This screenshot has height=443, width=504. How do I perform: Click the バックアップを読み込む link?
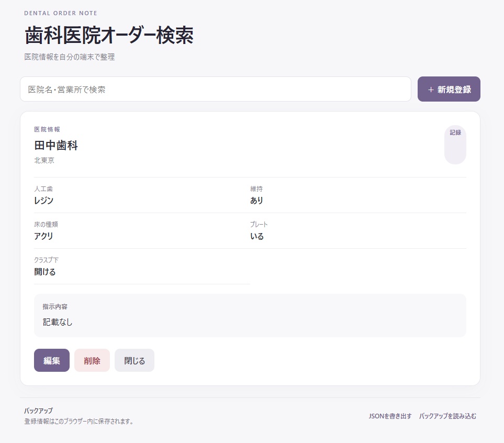[447, 416]
